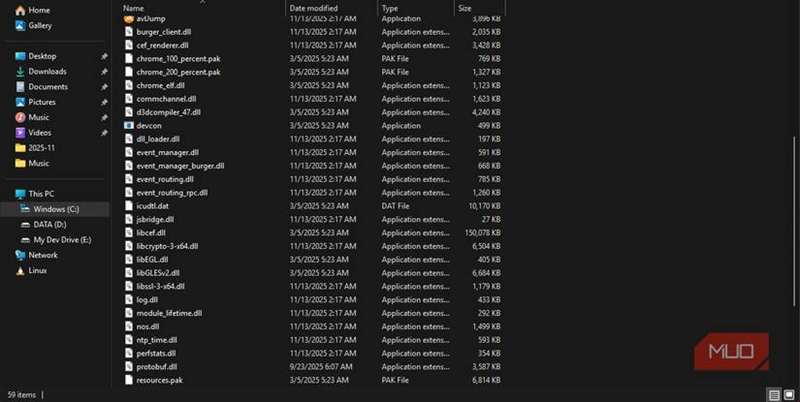Viewport: 800px width, 402px height.
Task: Select Windows (C:) drive in sidebar
Action: 55,209
